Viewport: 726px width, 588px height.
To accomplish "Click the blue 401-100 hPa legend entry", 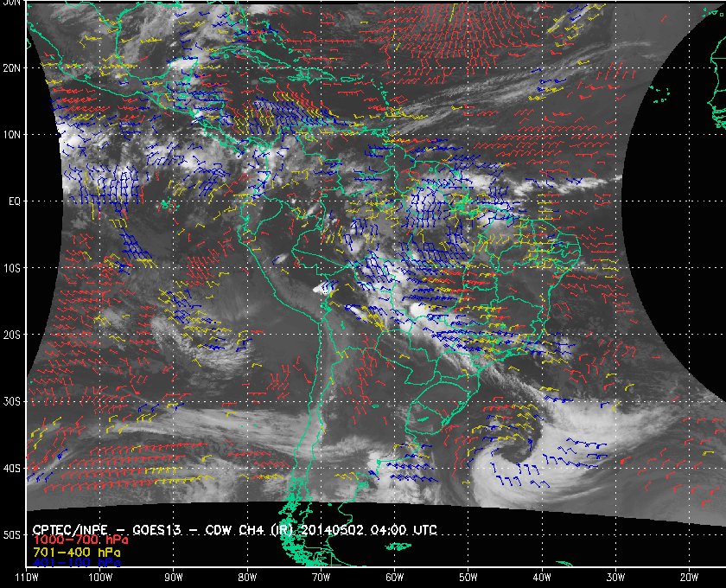I will [76, 563].
